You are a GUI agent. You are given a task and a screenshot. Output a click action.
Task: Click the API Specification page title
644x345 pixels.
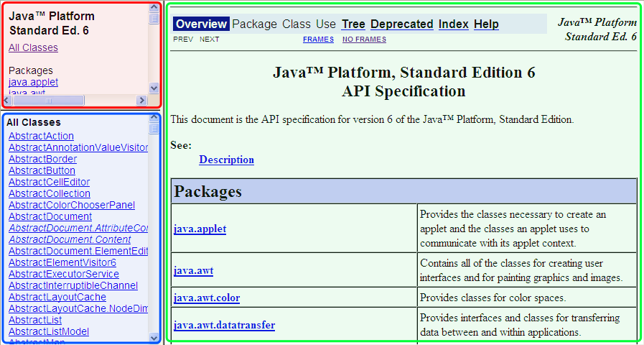[403, 82]
